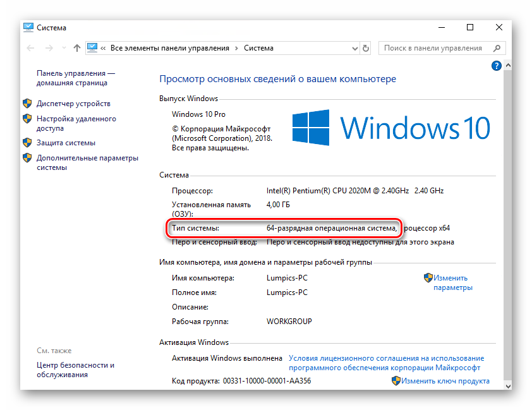
Task: Click the search magnifier icon
Action: pos(497,48)
